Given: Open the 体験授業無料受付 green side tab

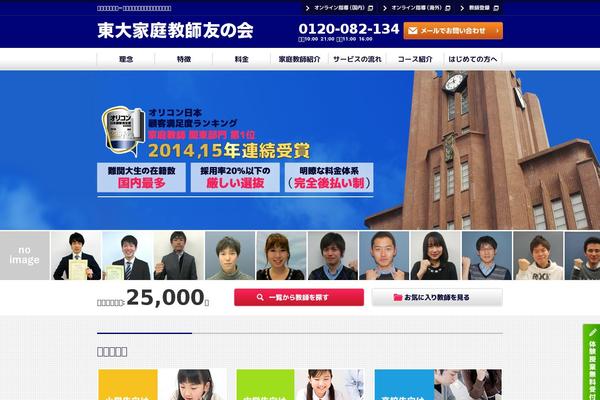Looking at the screenshot, I should coord(592,362).
